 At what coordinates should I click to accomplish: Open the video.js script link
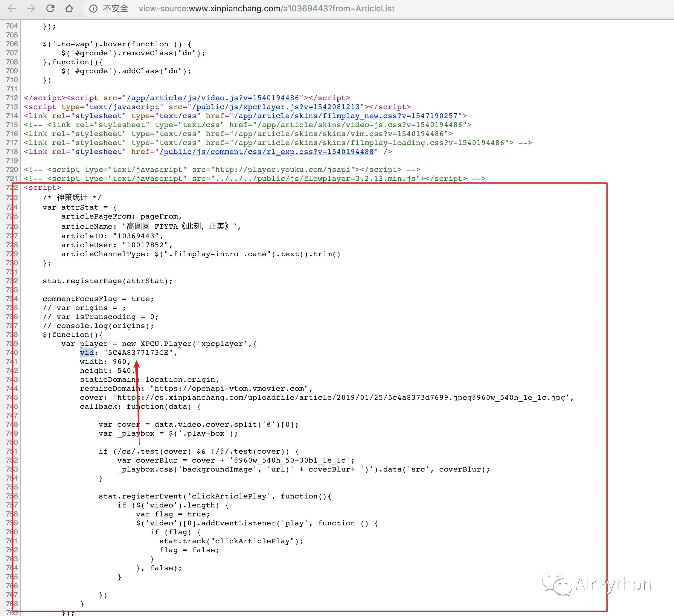pos(213,98)
